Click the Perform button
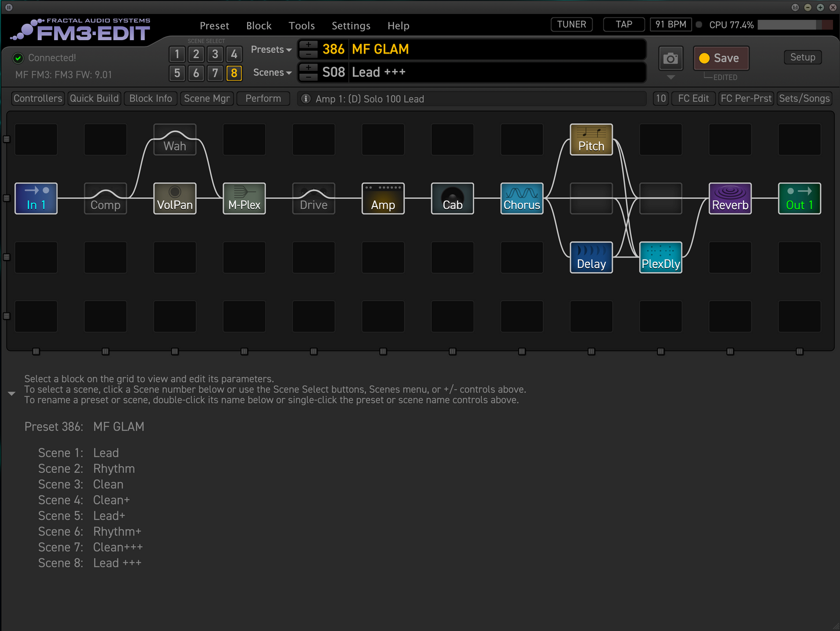 click(x=263, y=98)
